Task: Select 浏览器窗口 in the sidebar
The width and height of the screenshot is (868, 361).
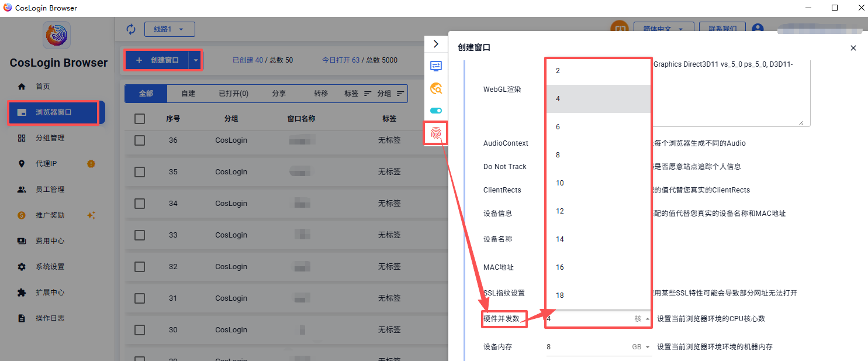Action: (57, 112)
